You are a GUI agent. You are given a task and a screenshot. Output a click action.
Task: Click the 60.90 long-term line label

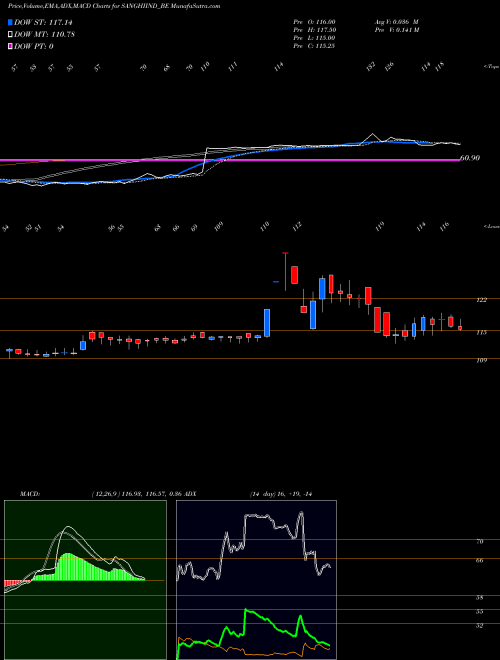click(x=471, y=158)
